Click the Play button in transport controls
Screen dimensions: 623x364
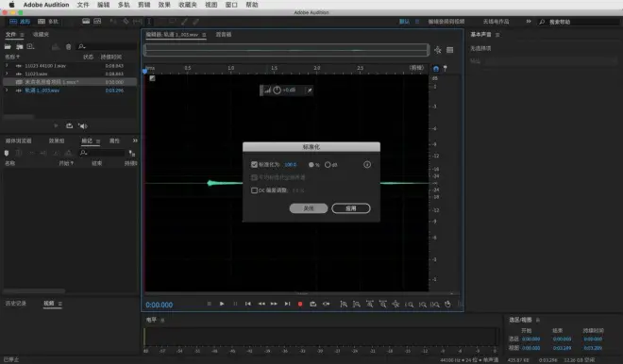(222, 304)
